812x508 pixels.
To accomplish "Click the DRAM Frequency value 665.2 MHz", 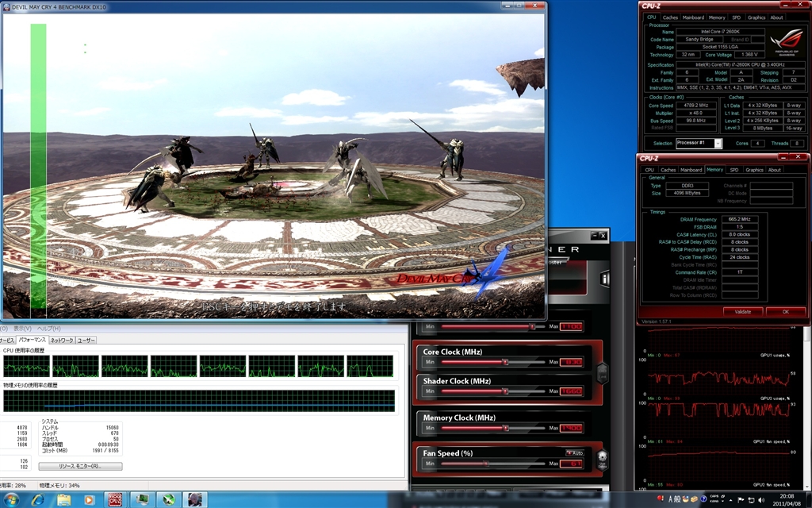I will pos(740,219).
